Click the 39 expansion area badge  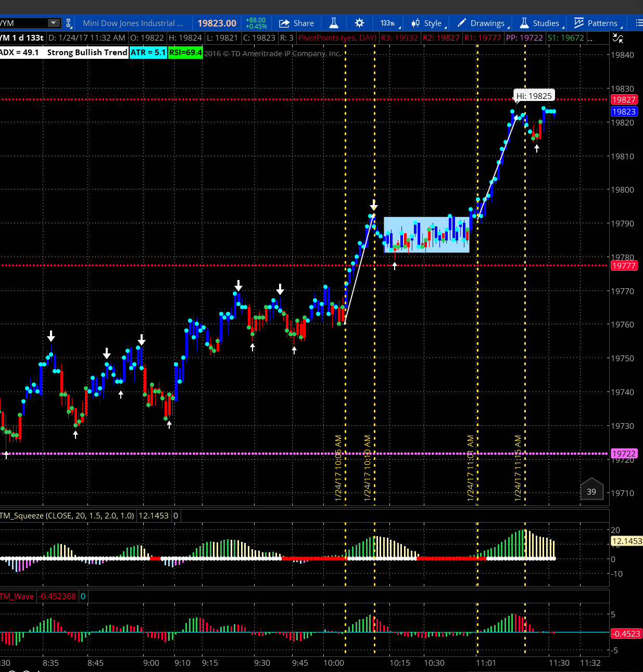tap(591, 491)
